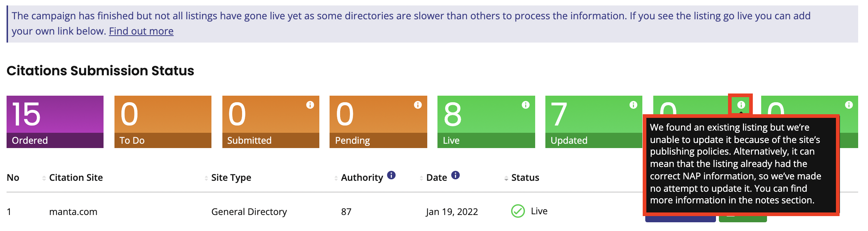Open the info icon beside Authority header
Screen dimensions: 868x231
coord(391,175)
